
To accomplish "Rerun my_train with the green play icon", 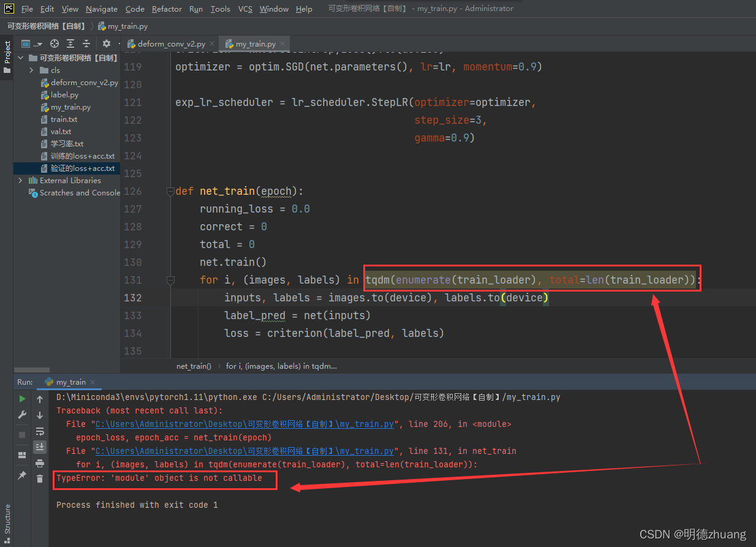I will click(23, 399).
